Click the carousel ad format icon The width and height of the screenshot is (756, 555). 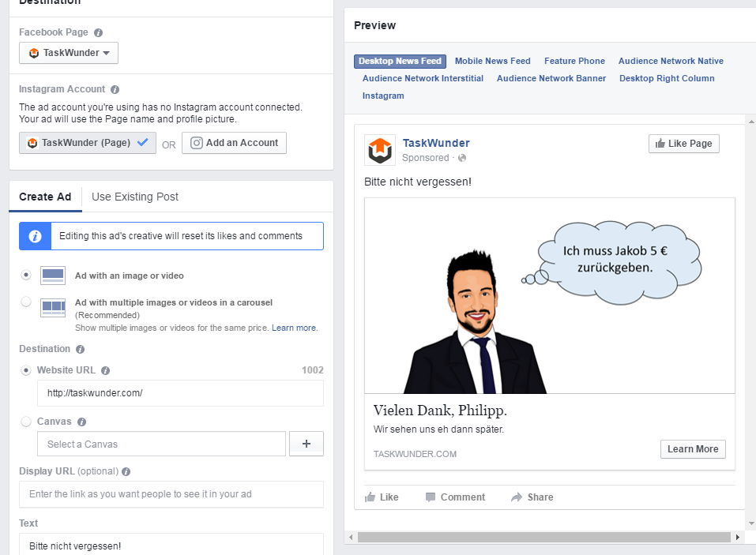pos(53,307)
